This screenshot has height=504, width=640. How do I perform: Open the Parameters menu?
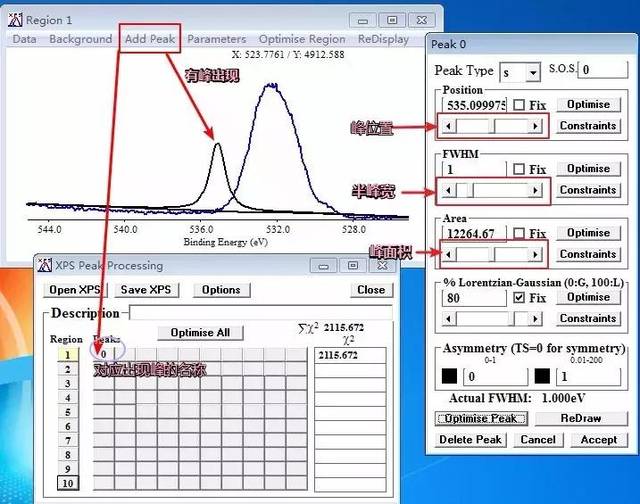(217, 39)
